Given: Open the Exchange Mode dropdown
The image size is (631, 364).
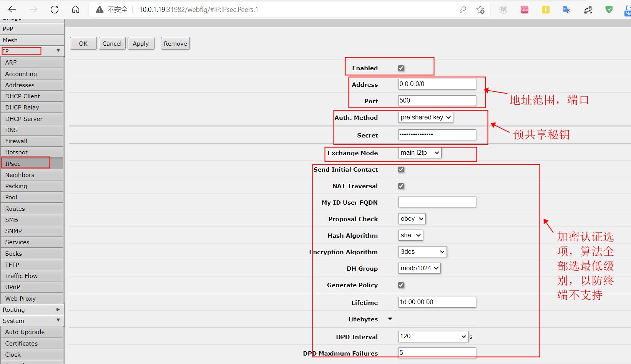Looking at the screenshot, I should point(419,153).
